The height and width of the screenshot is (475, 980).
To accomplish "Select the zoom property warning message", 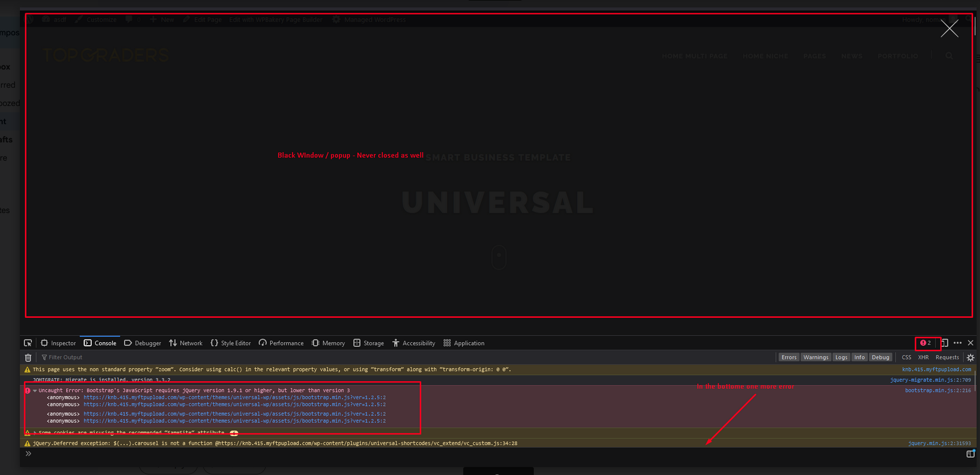I will (x=272, y=370).
